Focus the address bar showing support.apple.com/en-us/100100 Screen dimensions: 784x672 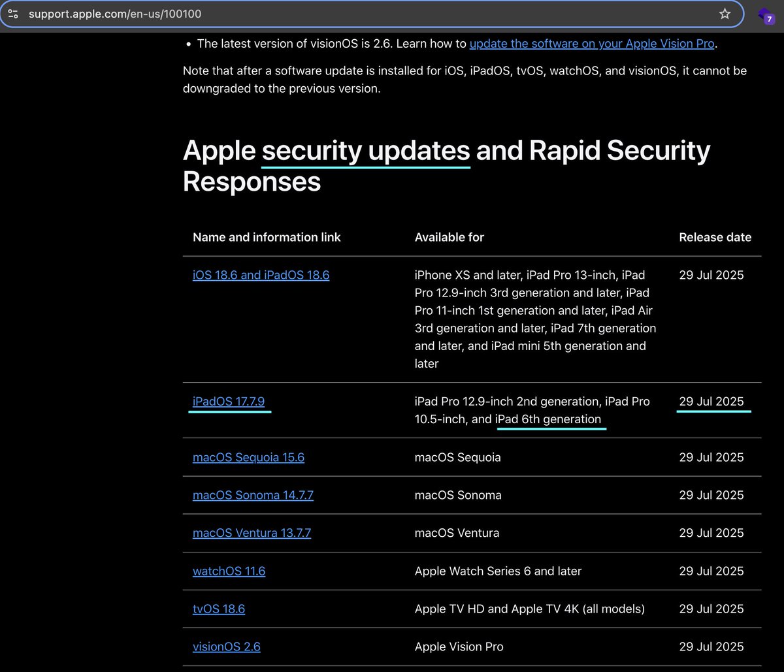371,14
